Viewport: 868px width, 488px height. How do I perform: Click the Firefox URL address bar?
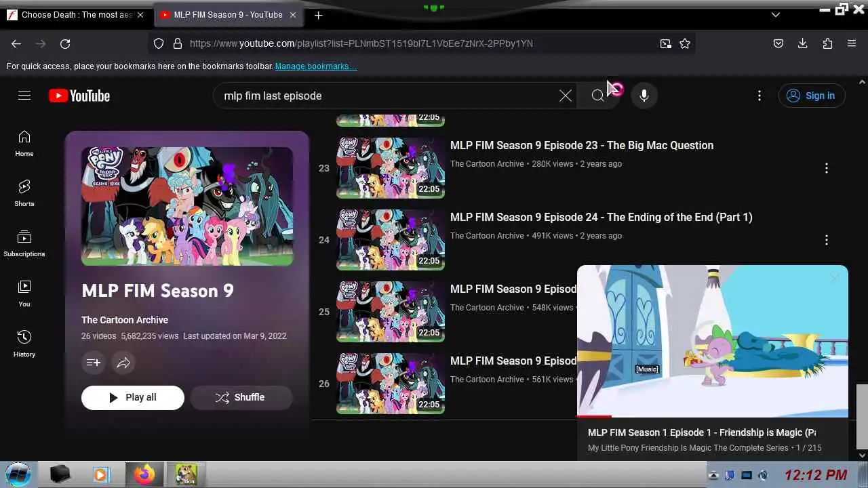point(420,43)
